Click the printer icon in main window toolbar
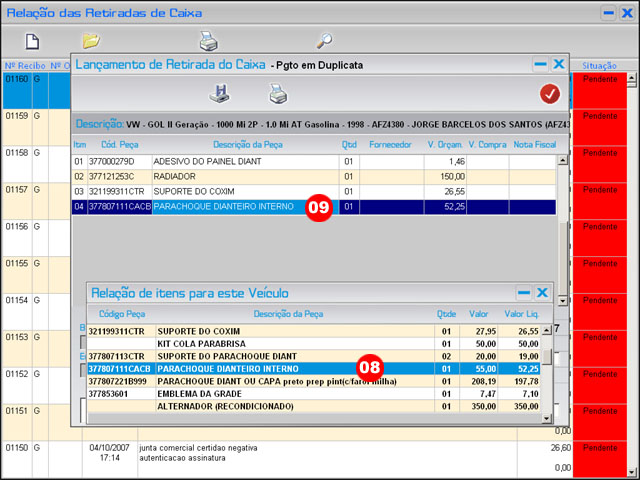The height and width of the screenshot is (480, 640). pos(208,41)
